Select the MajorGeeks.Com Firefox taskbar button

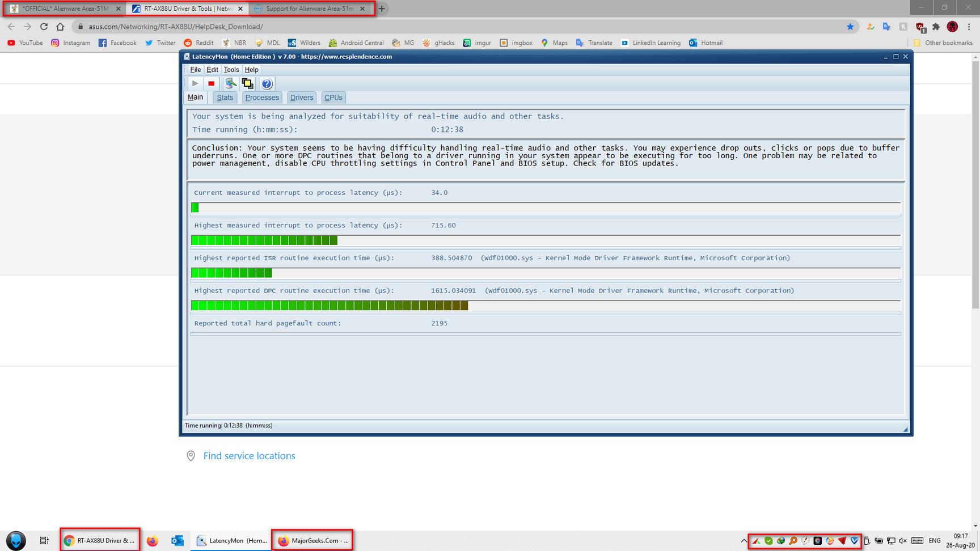(x=312, y=541)
